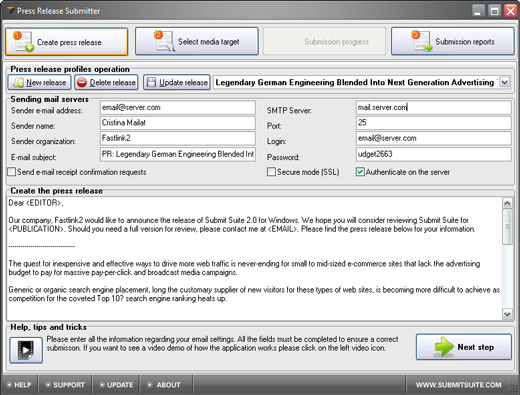The height and width of the screenshot is (395, 520).
Task: Open ABOUT in the bottom bar
Action: [164, 385]
